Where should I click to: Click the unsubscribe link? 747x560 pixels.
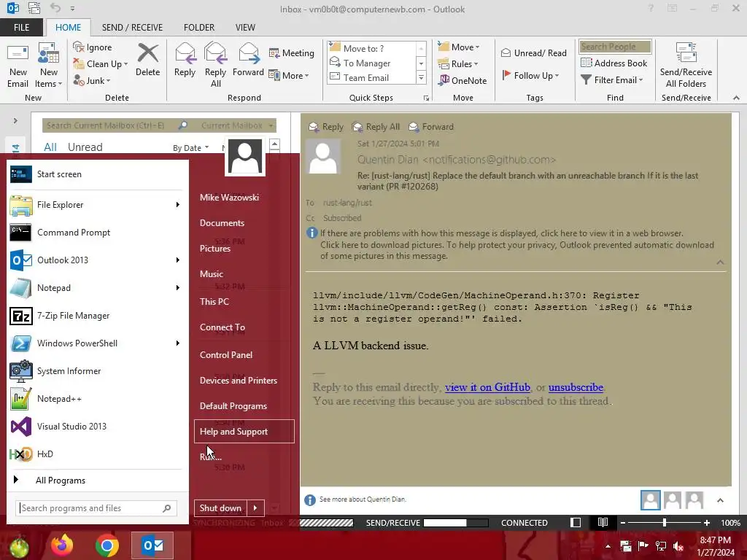point(576,387)
